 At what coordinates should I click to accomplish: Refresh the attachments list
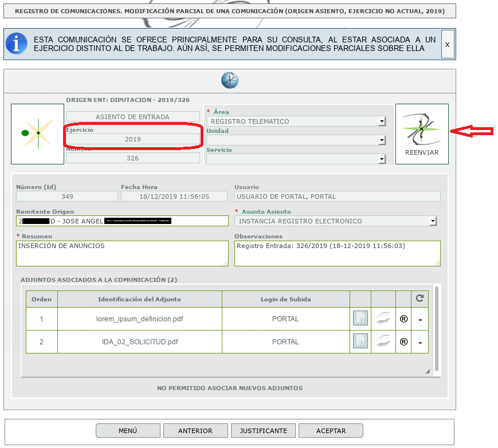tap(419, 298)
